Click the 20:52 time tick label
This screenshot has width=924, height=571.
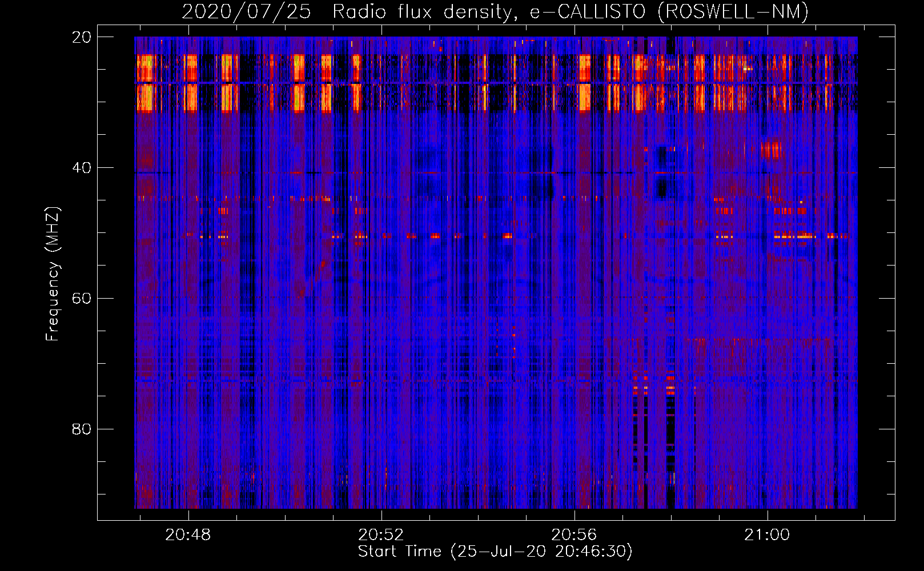[381, 535]
